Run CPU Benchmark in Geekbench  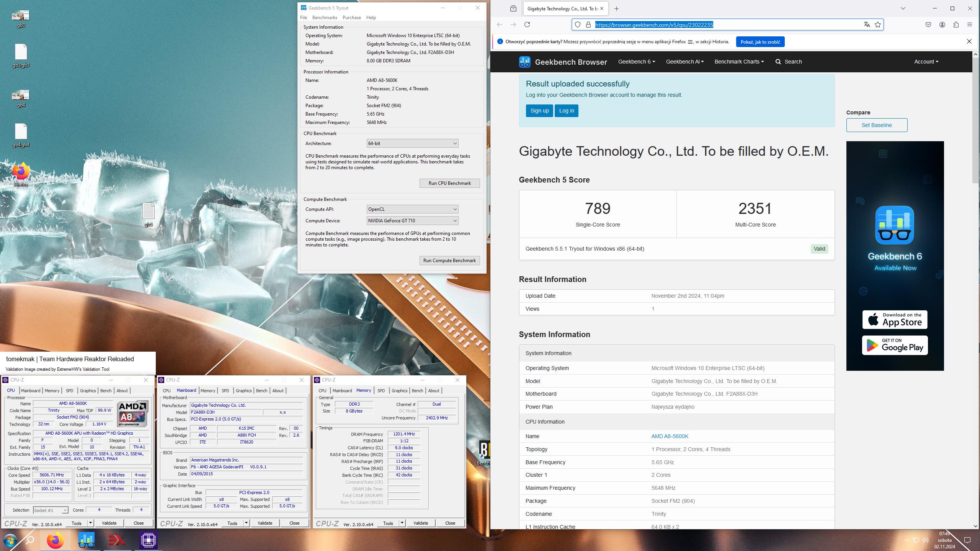[x=449, y=183]
